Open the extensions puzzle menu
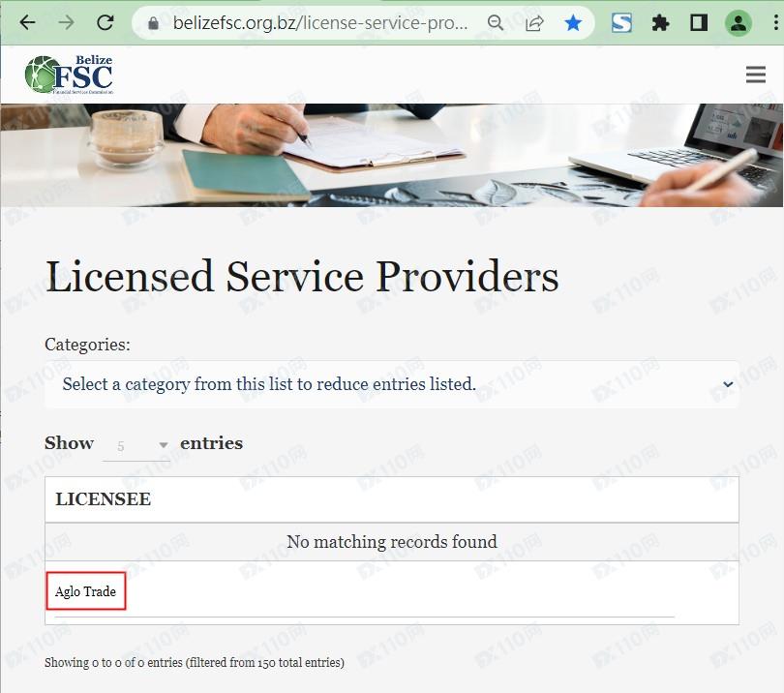 pyautogui.click(x=660, y=23)
